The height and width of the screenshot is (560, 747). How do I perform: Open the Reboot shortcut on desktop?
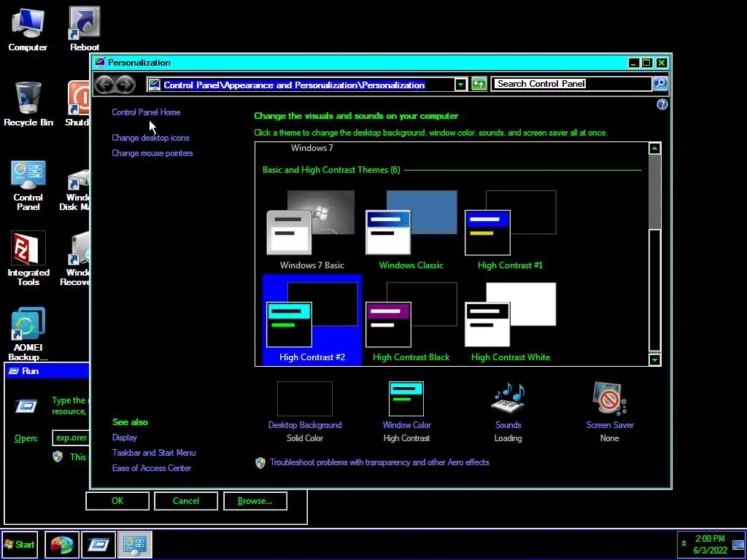pos(85,28)
